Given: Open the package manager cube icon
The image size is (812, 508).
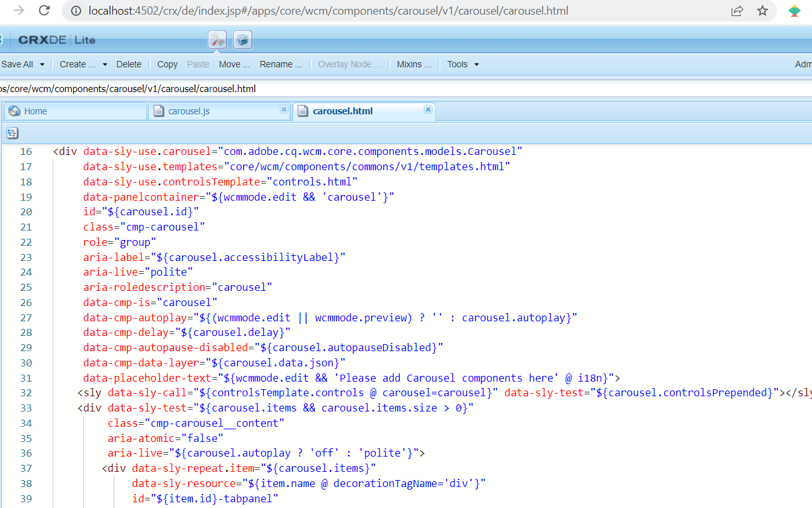Looking at the screenshot, I should click(242, 40).
